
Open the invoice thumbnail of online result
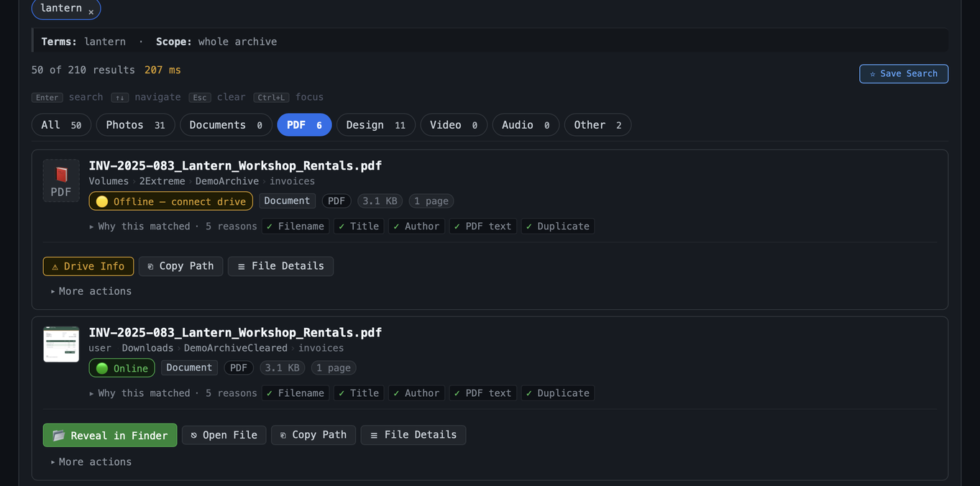tap(61, 344)
